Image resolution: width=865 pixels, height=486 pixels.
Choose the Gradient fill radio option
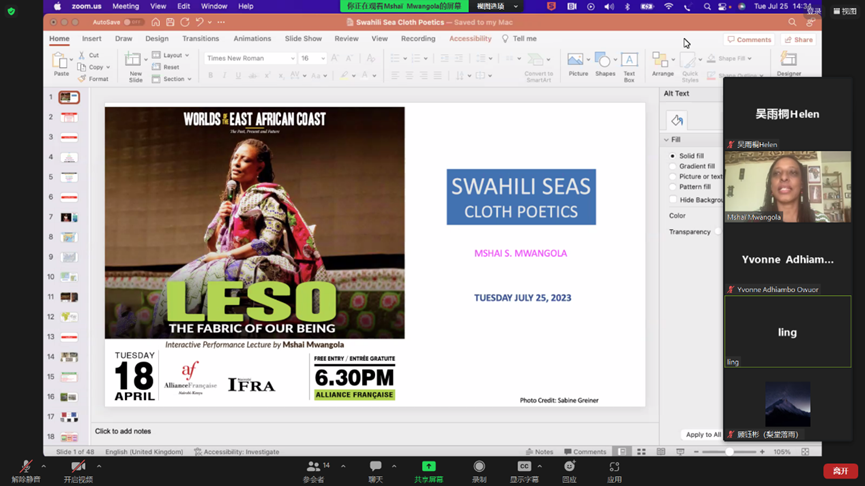(673, 166)
